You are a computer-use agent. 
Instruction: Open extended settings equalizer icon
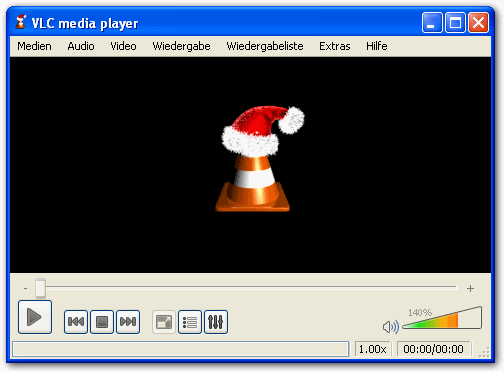click(x=216, y=322)
